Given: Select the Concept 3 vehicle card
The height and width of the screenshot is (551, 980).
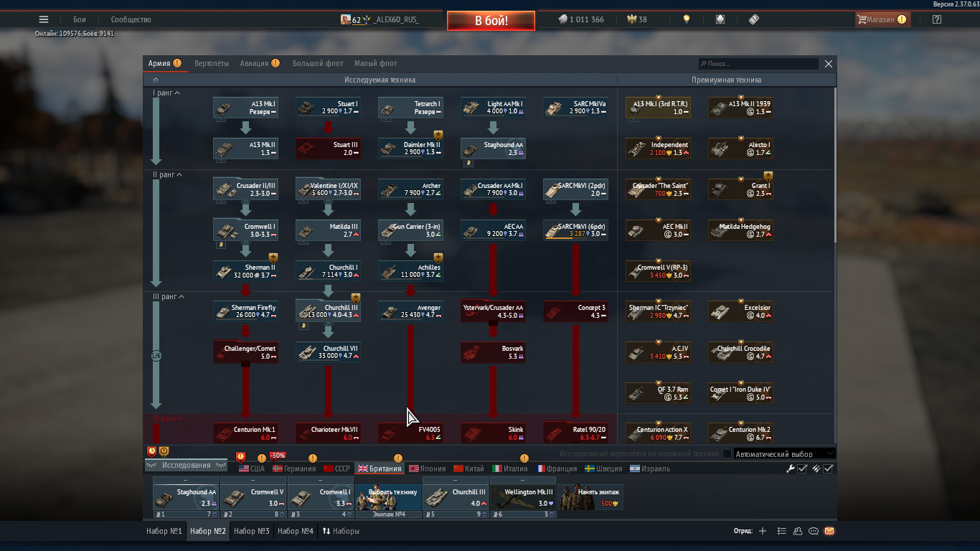Looking at the screenshot, I should coord(575,311).
